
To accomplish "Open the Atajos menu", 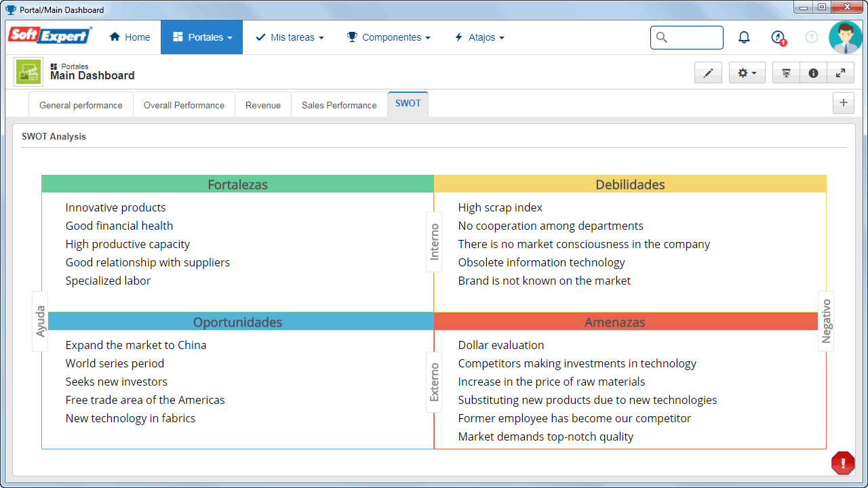I will pos(479,37).
